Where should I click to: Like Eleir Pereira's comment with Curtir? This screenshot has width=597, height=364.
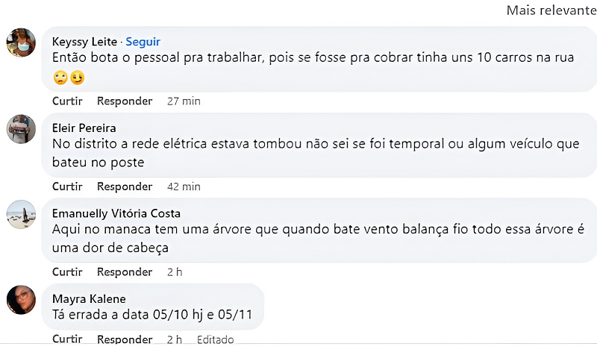67,186
